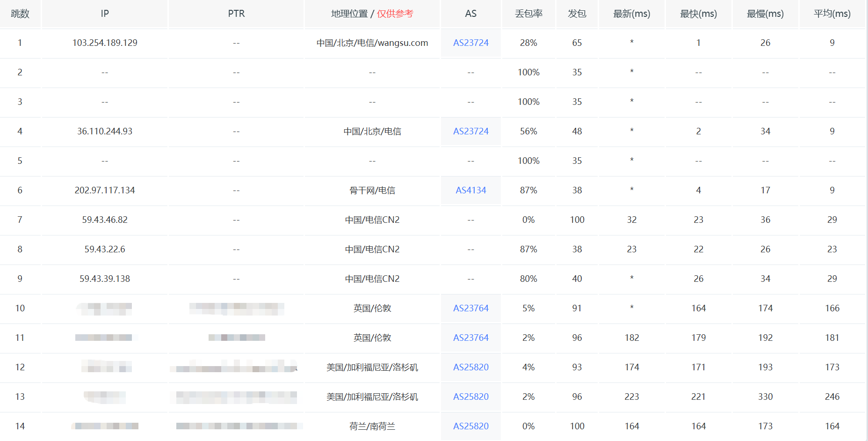Select IP address 202.97.117.134
The image size is (868, 441).
105,190
